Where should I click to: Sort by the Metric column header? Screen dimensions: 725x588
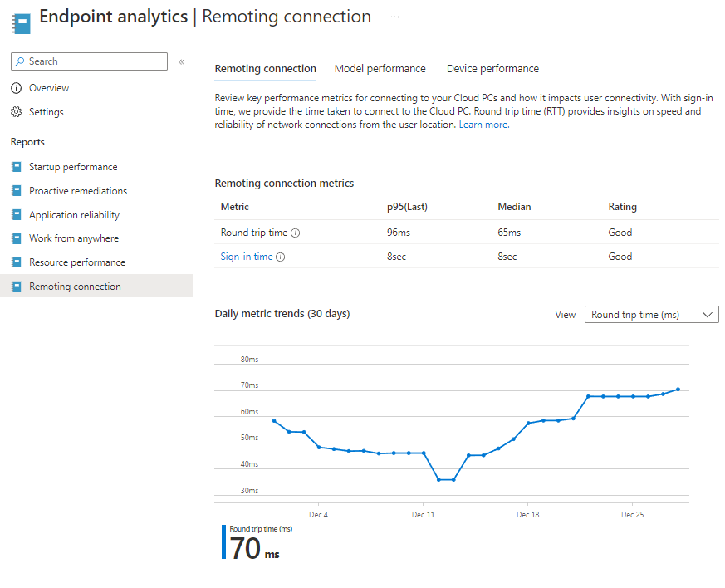[235, 207]
